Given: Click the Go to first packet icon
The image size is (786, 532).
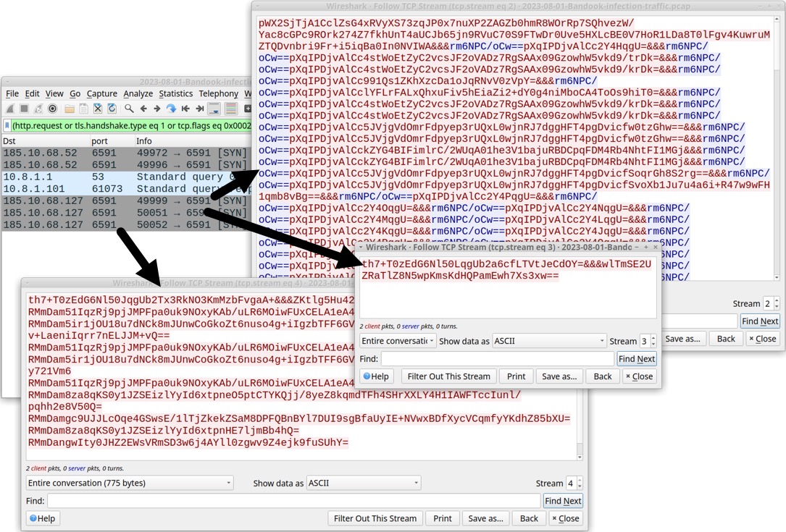Looking at the screenshot, I should (x=185, y=108).
